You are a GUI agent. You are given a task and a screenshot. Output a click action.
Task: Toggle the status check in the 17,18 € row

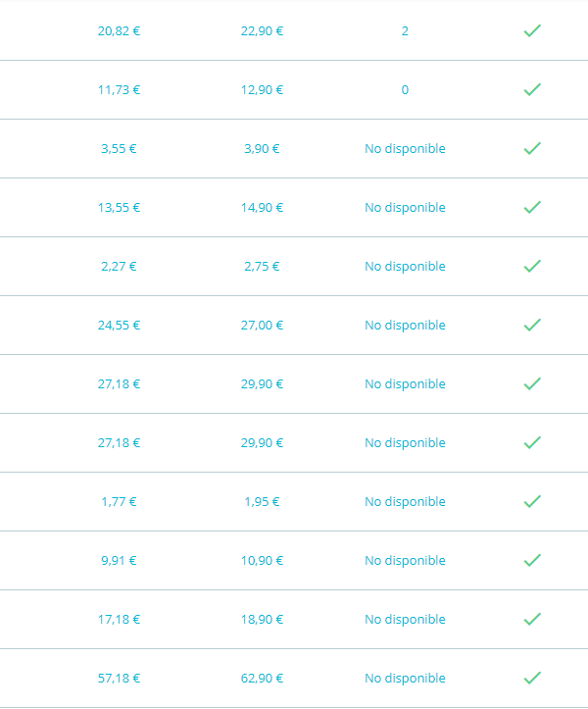click(532, 619)
